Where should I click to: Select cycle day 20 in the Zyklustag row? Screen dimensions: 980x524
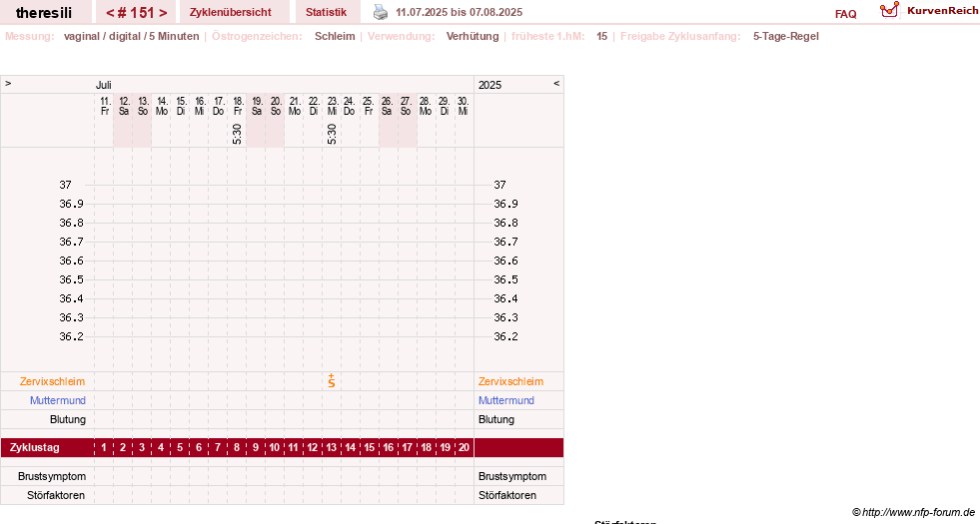464,448
